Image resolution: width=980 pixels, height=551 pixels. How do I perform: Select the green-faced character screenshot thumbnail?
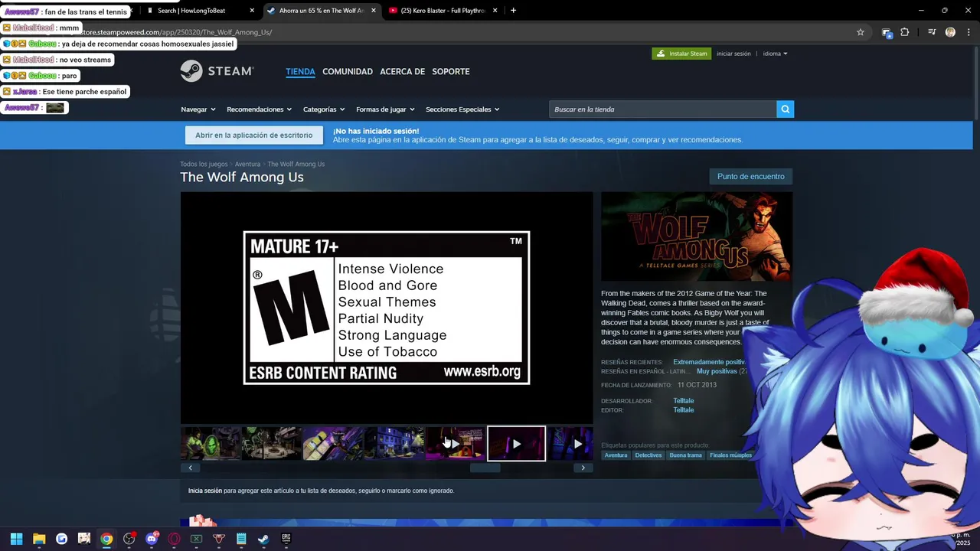point(211,444)
